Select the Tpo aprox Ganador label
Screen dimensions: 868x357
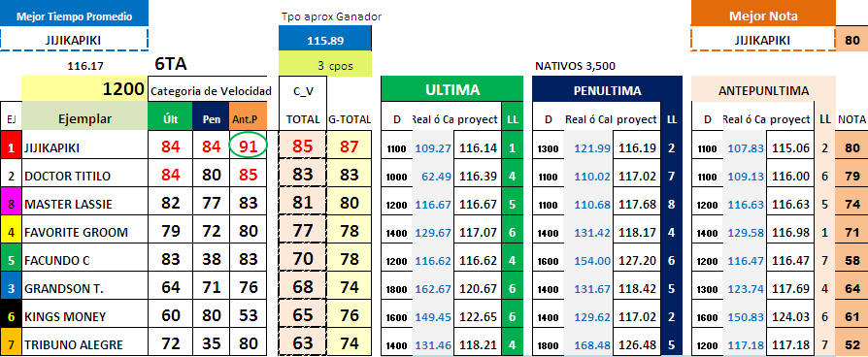pyautogui.click(x=331, y=16)
